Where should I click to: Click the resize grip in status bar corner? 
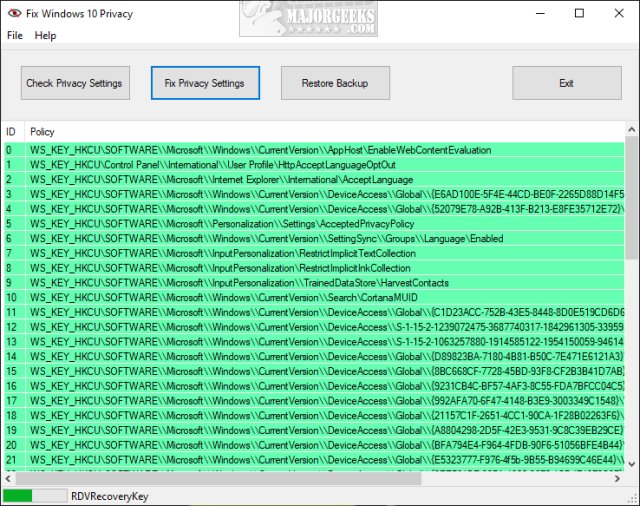tap(633, 499)
